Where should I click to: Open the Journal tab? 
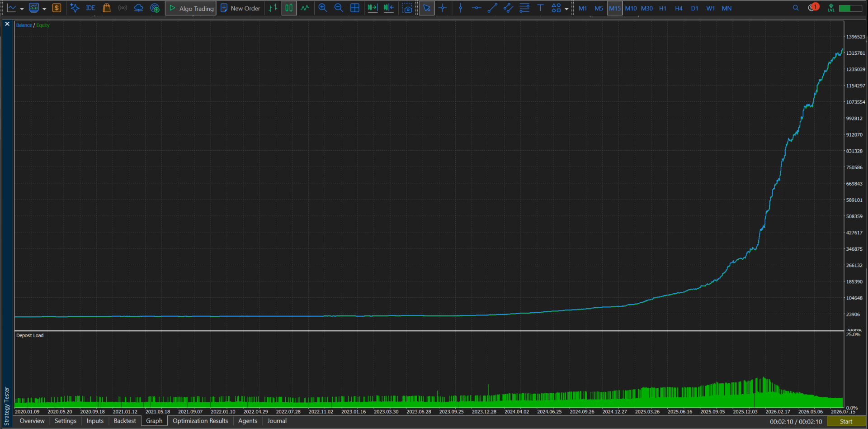click(277, 421)
